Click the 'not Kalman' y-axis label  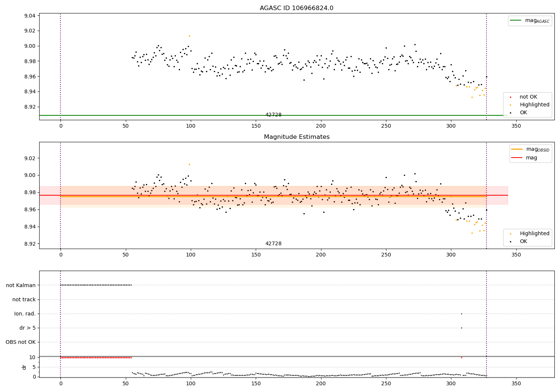point(21,285)
